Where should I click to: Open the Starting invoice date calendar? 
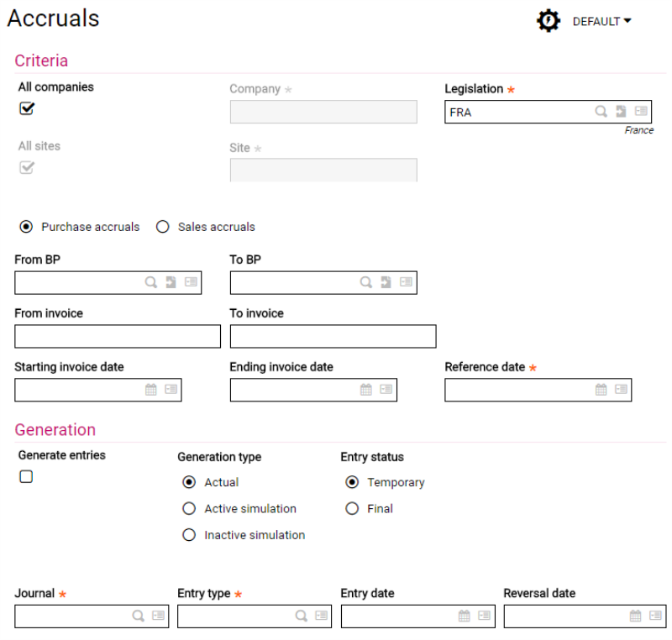click(x=151, y=390)
